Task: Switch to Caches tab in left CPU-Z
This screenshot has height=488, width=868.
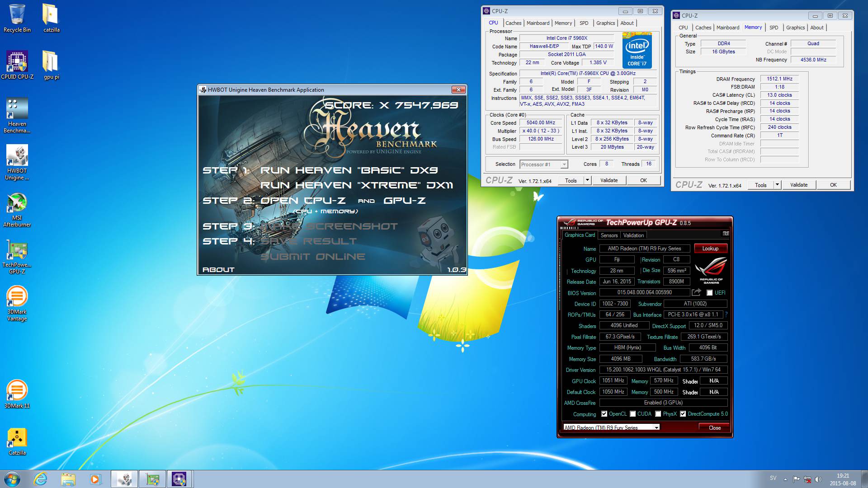Action: point(513,23)
